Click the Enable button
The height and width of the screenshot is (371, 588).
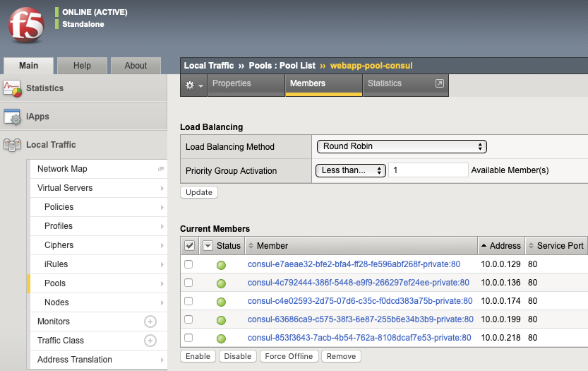198,356
